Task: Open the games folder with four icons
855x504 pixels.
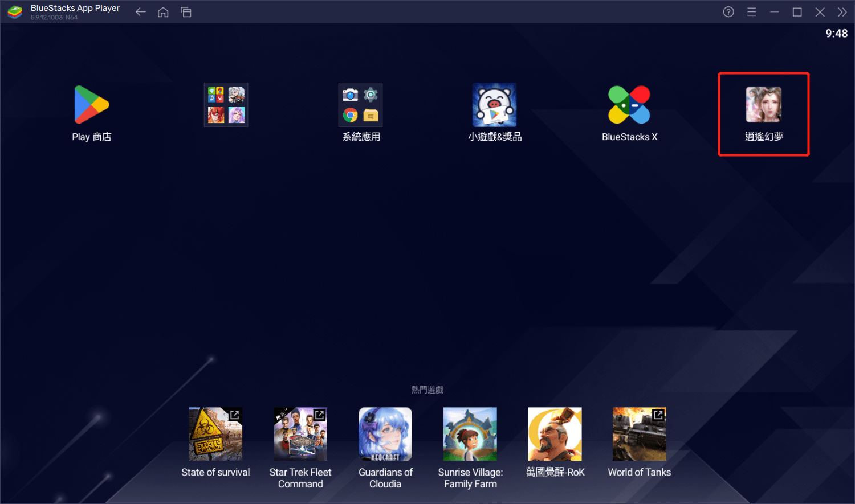Action: 226,105
